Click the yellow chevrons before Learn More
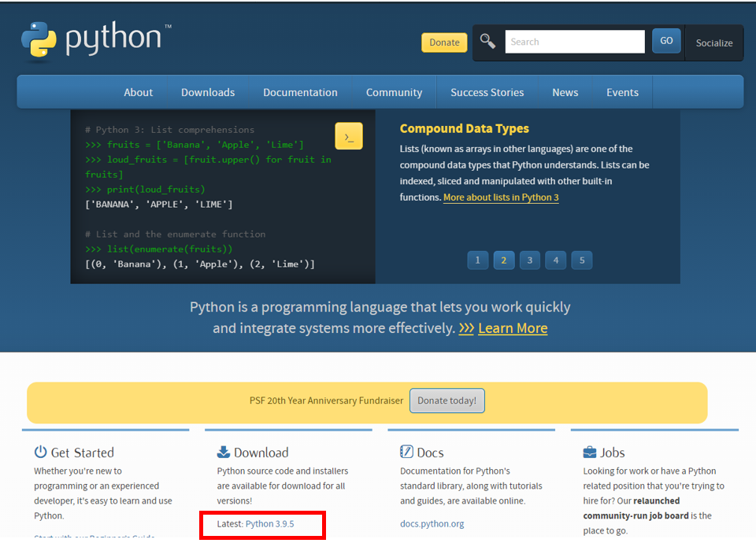The height and width of the screenshot is (543, 756). (x=466, y=328)
